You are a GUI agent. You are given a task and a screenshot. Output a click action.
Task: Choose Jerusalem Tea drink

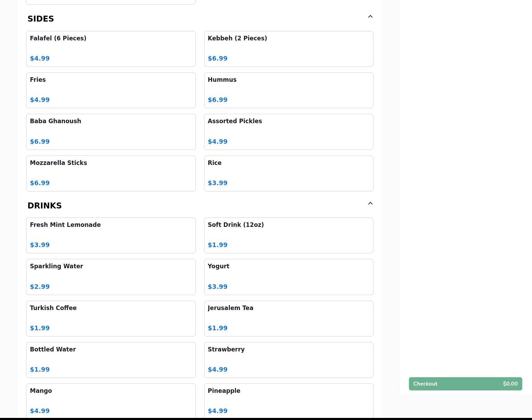(x=288, y=318)
